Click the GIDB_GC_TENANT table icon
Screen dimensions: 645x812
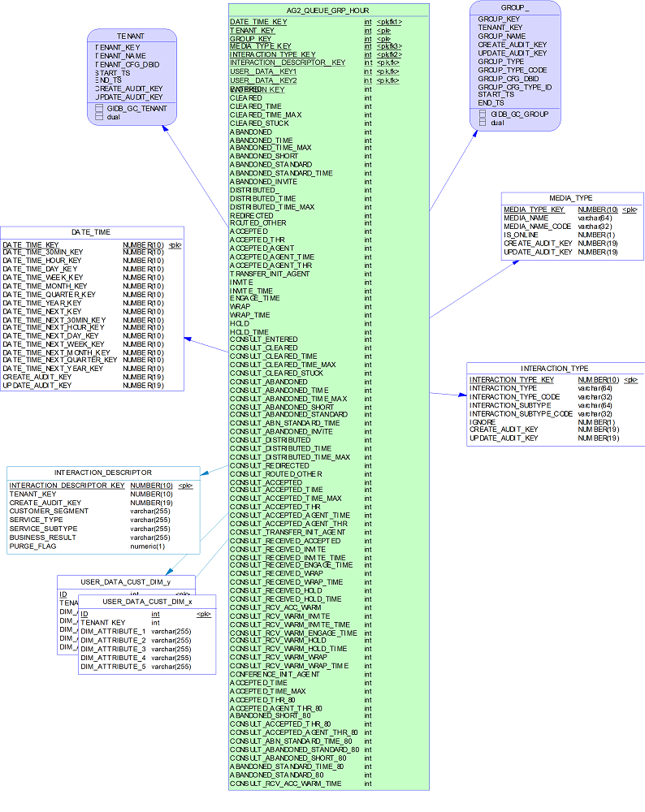coord(99,108)
